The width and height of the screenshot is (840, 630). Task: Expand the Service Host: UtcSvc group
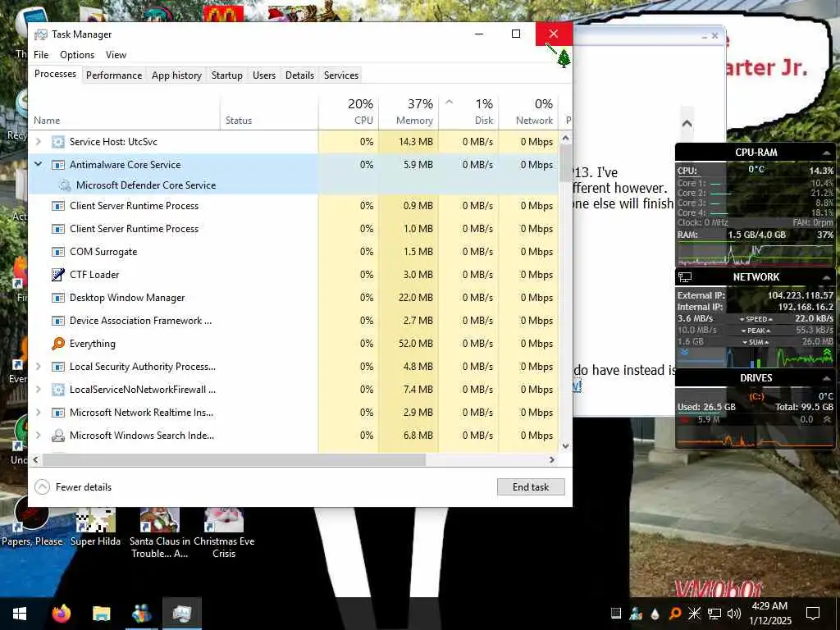pos(38,142)
